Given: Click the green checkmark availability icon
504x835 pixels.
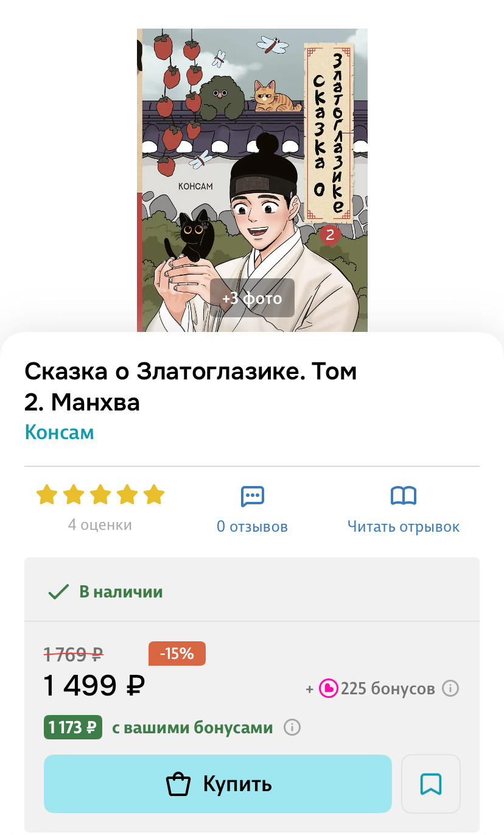Looking at the screenshot, I should pos(58,592).
